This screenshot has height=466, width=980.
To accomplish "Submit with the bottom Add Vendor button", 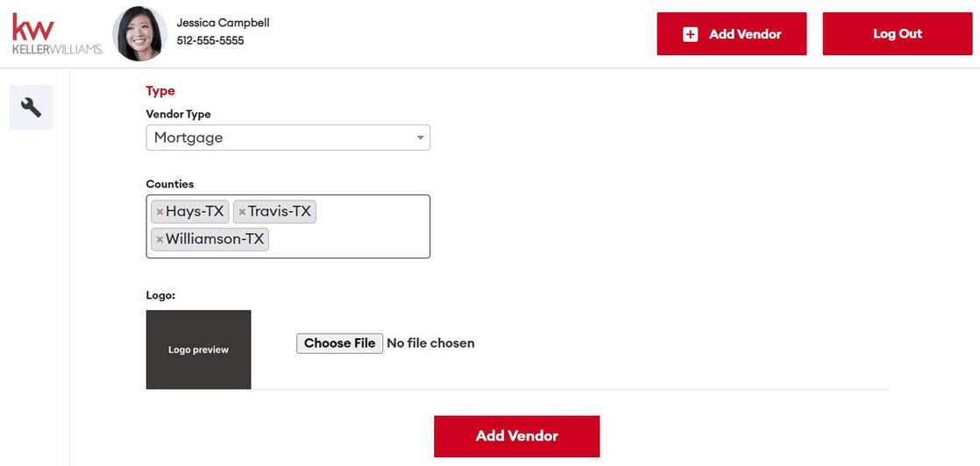I will coord(517,436).
